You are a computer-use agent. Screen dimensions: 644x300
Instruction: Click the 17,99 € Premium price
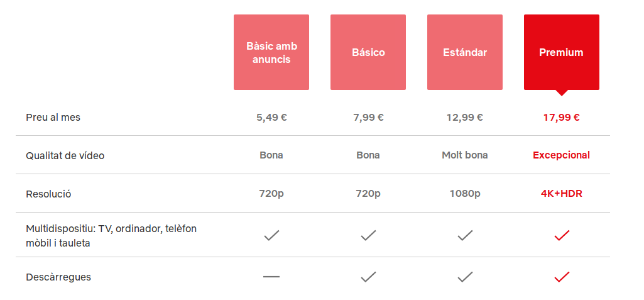click(x=561, y=117)
